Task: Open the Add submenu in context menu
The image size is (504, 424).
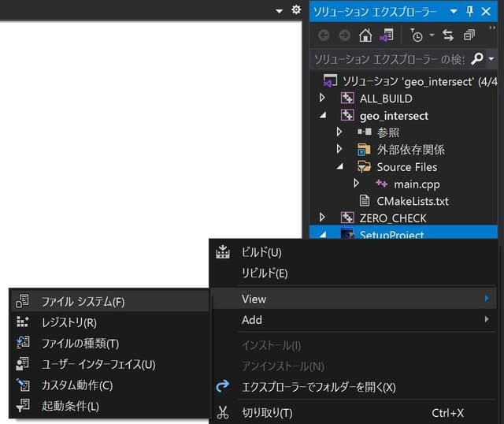Action: pos(252,320)
